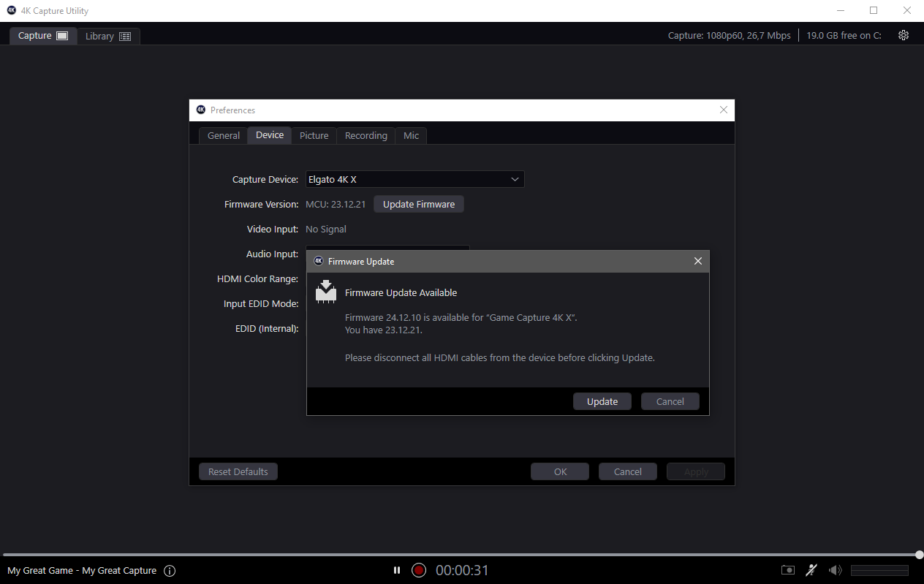Click Reset Defaults in Preferences
This screenshot has height=584, width=924.
238,471
